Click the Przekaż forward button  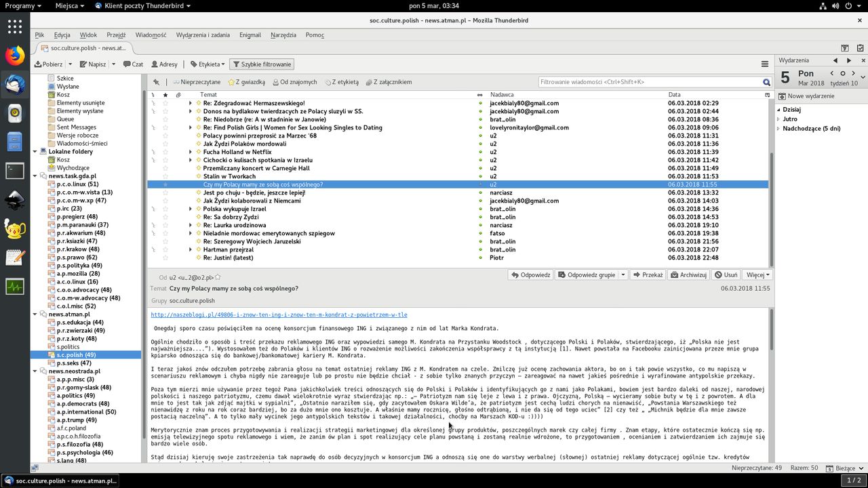coord(648,275)
